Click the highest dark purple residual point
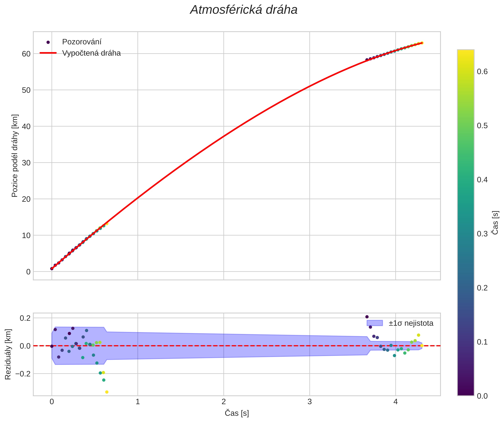504x422 pixels. coord(367,317)
